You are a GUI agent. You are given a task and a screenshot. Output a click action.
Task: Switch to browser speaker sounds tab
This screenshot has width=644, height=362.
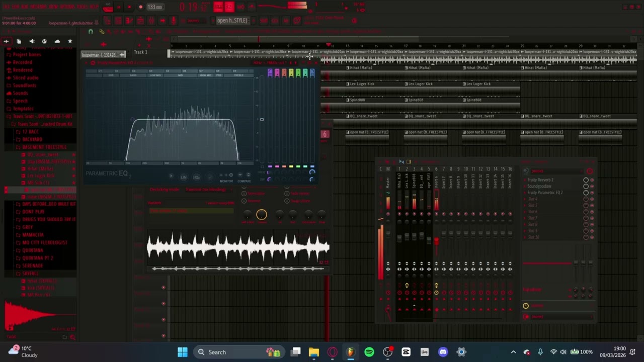pos(32,41)
